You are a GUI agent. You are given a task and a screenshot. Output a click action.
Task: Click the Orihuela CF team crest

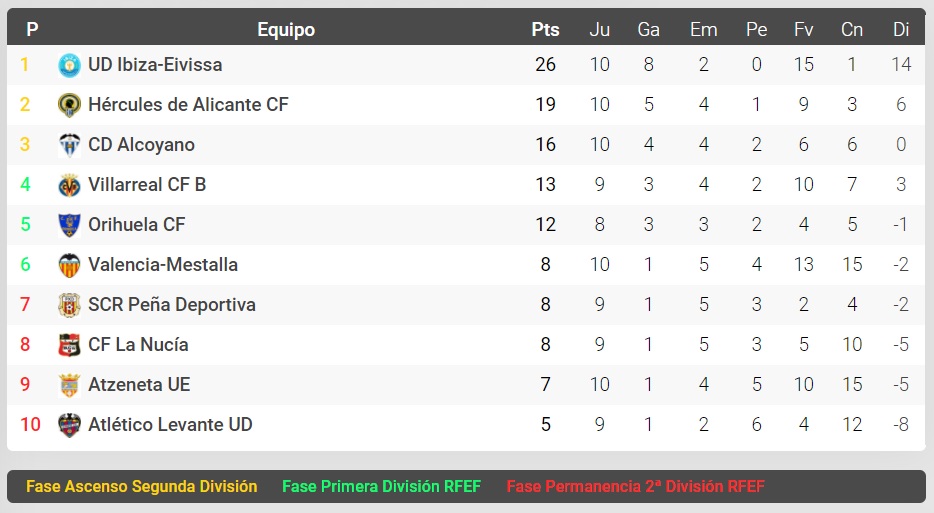tap(69, 225)
